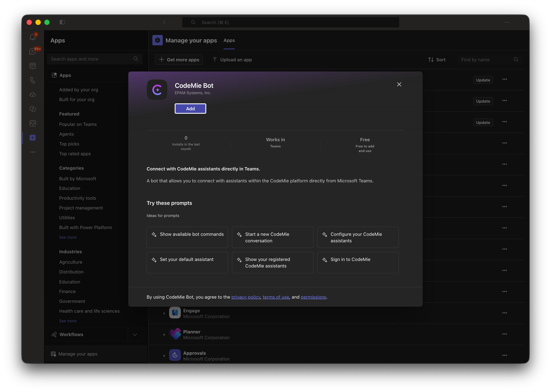This screenshot has width=551, height=392.
Task: Open the Engage app icon
Action: click(x=175, y=313)
